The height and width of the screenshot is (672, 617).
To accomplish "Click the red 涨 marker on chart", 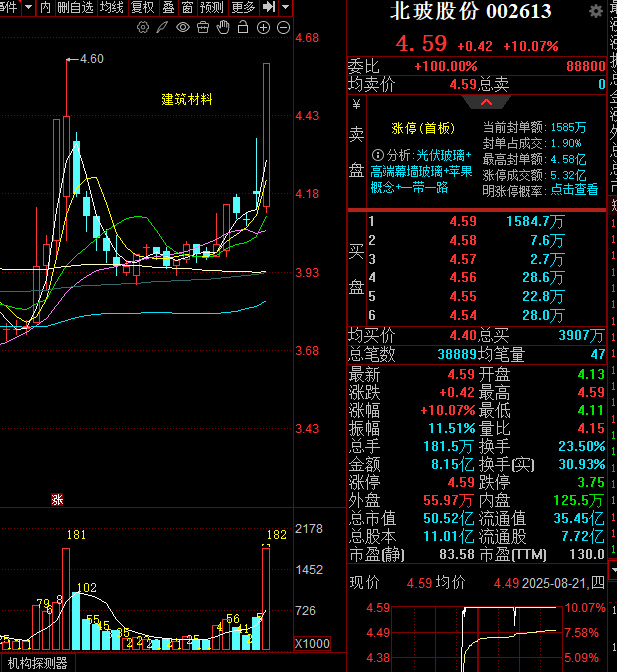I will click(x=57, y=500).
